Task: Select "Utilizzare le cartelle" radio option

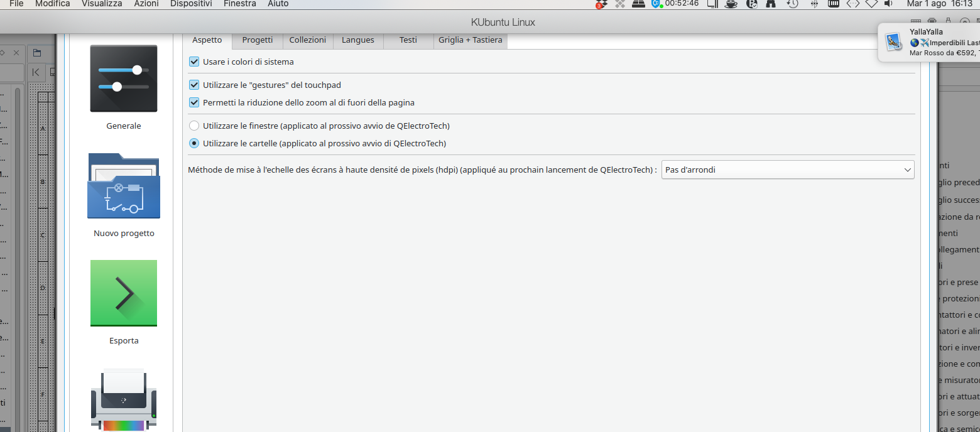Action: (x=194, y=143)
